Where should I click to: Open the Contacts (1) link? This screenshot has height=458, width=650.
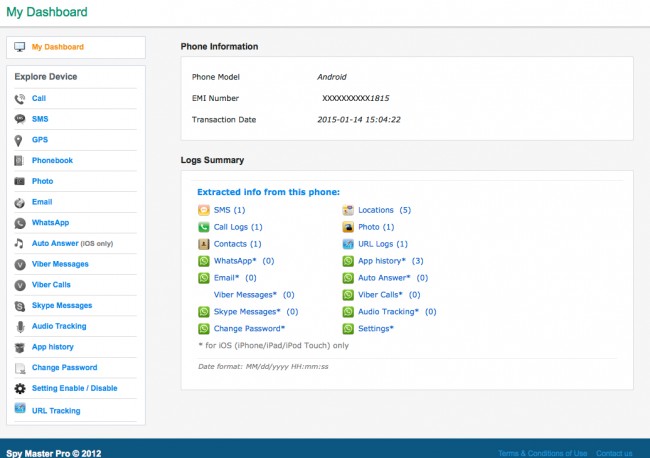238,244
